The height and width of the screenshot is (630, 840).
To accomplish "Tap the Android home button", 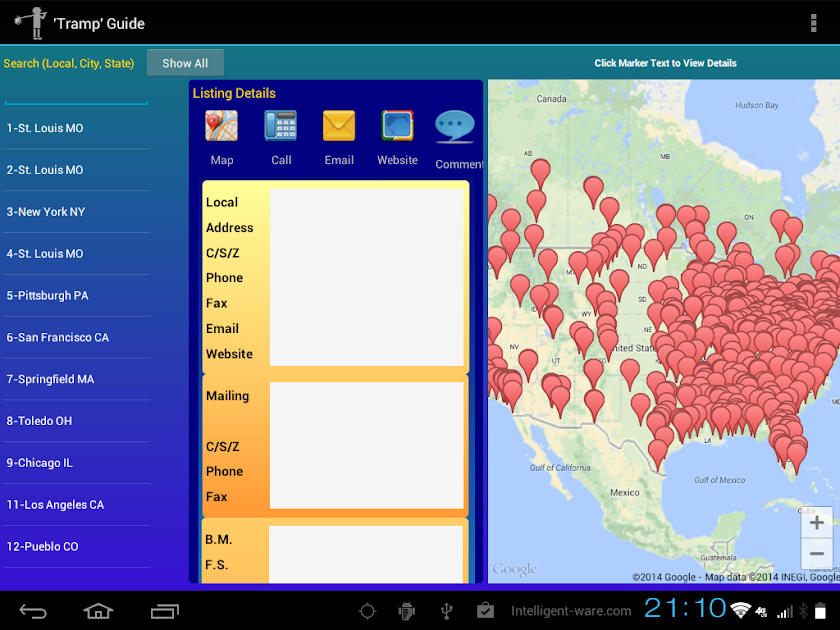I will point(99,611).
